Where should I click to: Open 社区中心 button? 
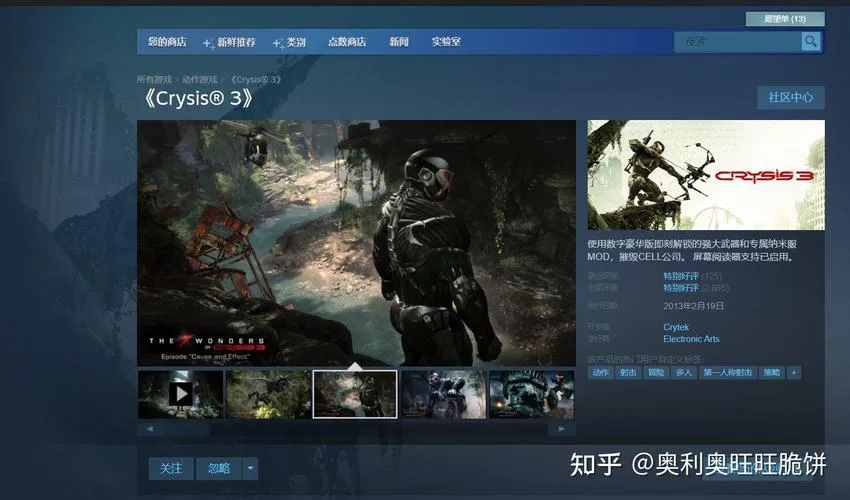(791, 98)
